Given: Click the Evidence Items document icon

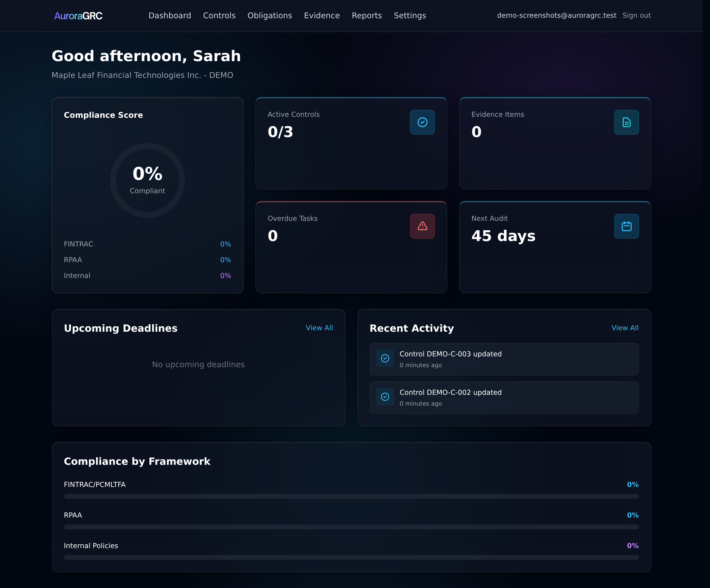Looking at the screenshot, I should (626, 122).
